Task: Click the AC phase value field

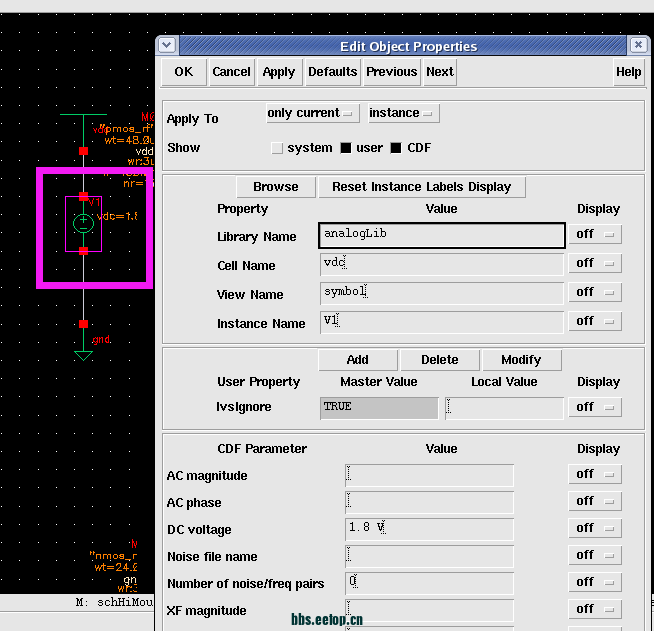Action: click(x=429, y=502)
